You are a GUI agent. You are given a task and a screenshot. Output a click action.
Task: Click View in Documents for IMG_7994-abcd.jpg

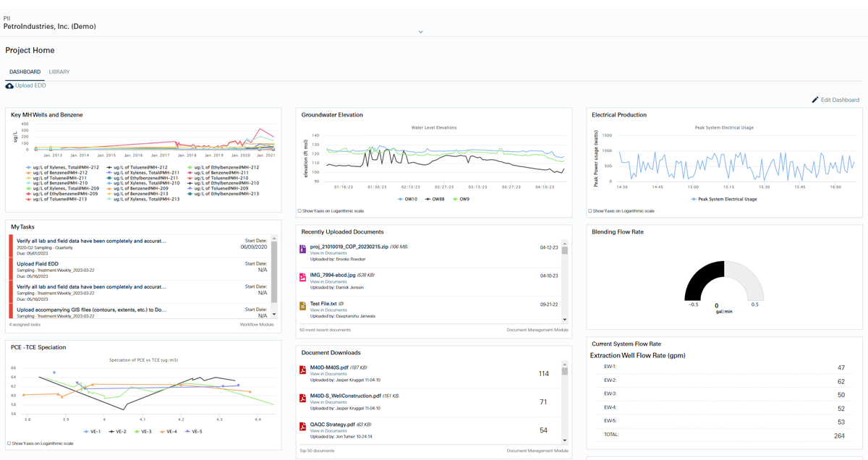click(328, 281)
